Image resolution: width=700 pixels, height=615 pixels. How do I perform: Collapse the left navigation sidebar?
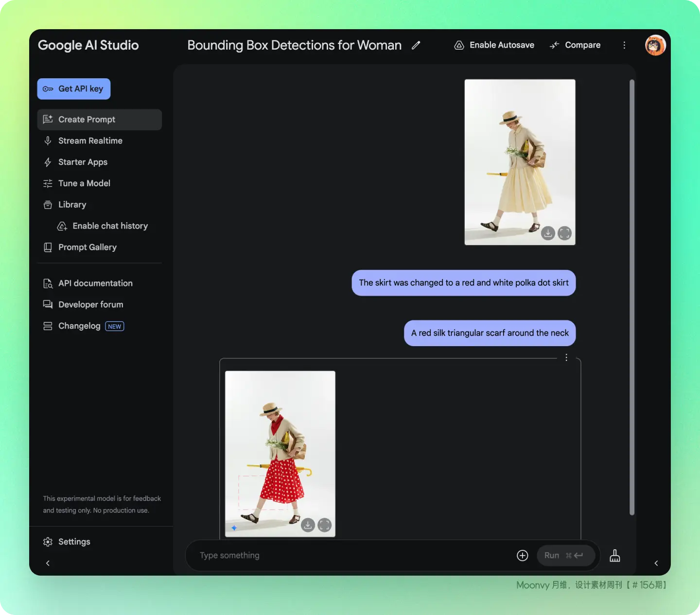coord(48,563)
